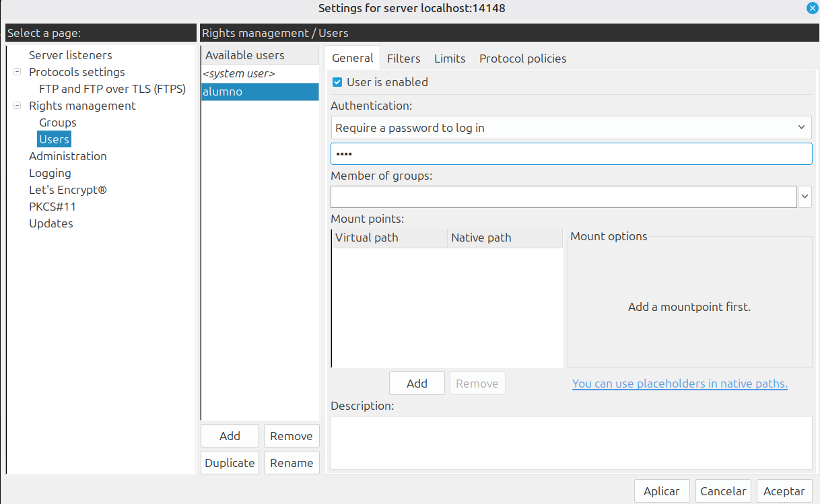Click the password input field
This screenshot has width=820, height=504.
(x=571, y=154)
